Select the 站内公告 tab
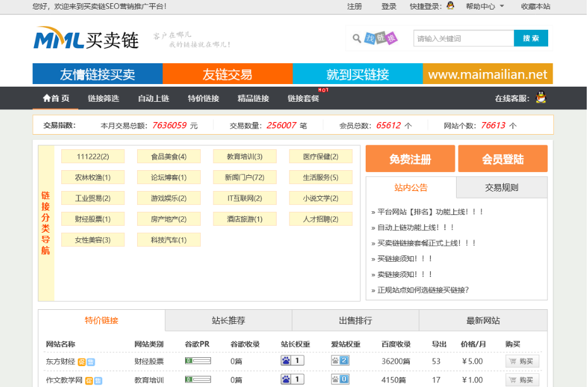 click(x=411, y=187)
